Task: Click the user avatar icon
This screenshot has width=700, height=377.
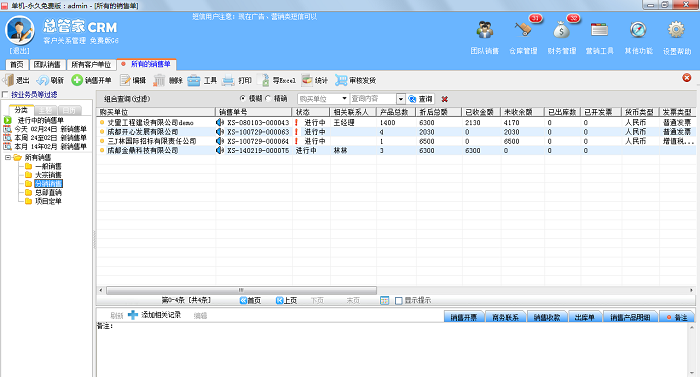Action: pyautogui.click(x=20, y=30)
